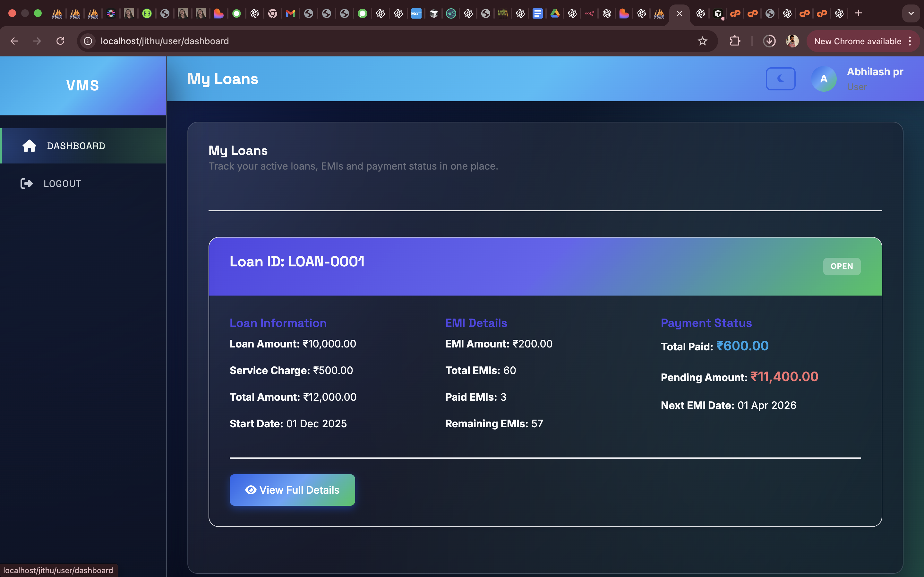This screenshot has width=924, height=577.
Task: Expand the tab search dropdown chevron
Action: 911,13
